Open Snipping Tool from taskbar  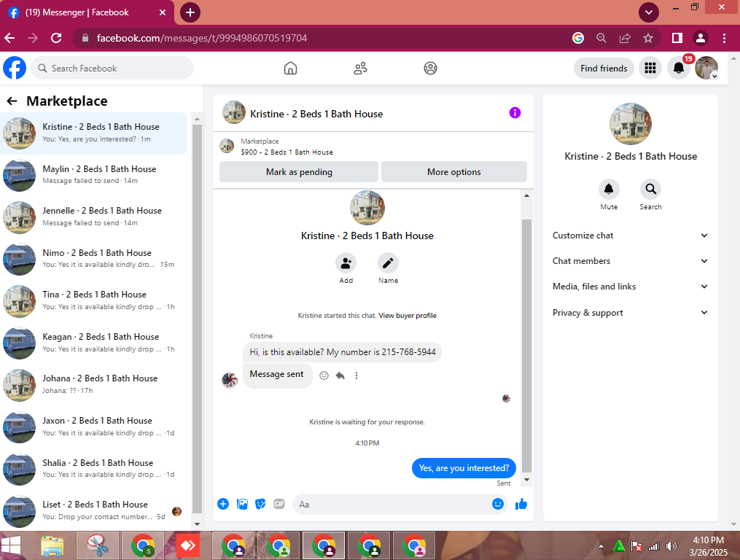point(98,546)
